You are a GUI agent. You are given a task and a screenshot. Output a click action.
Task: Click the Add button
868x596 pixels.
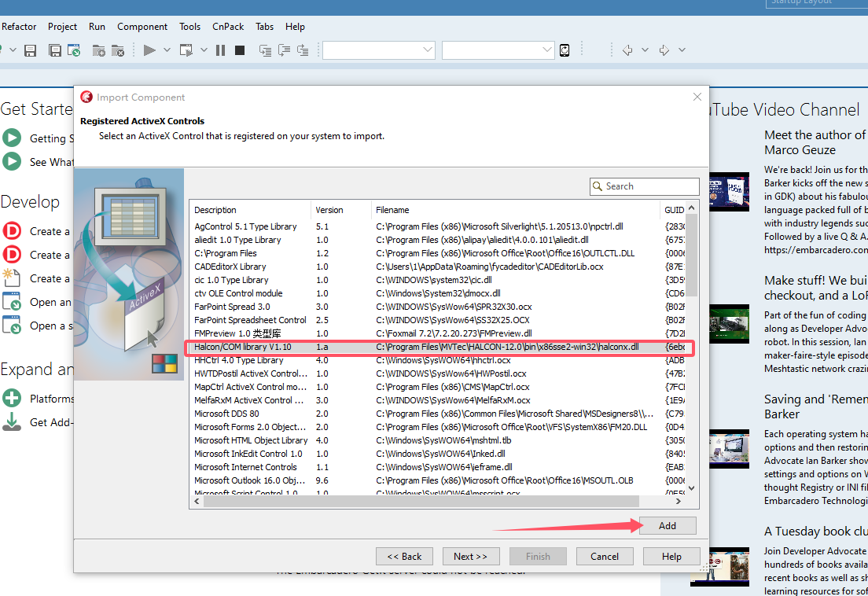pos(667,526)
